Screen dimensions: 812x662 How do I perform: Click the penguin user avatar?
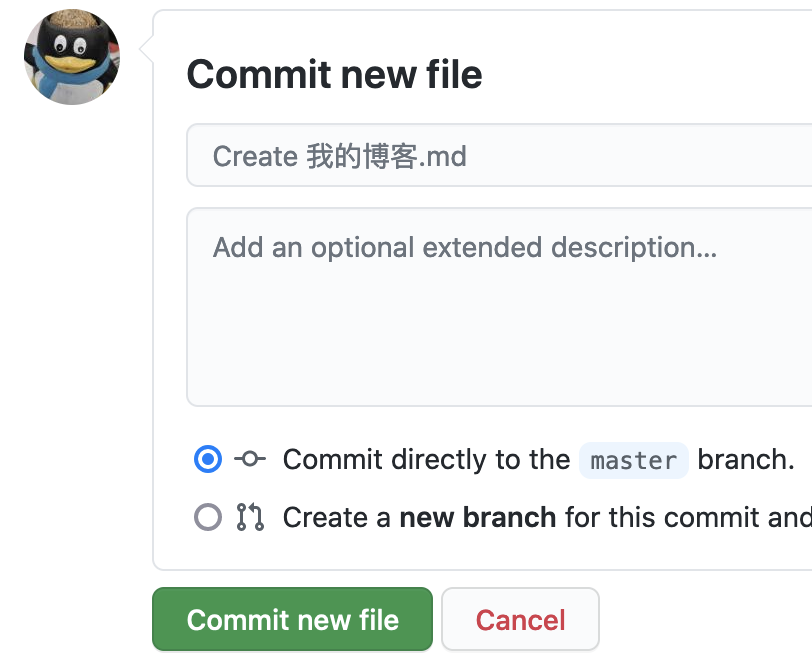72,57
